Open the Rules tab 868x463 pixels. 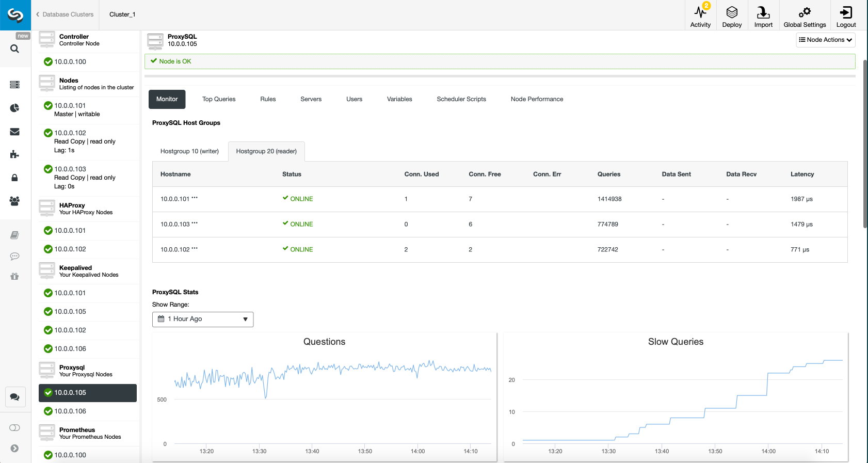coord(268,99)
